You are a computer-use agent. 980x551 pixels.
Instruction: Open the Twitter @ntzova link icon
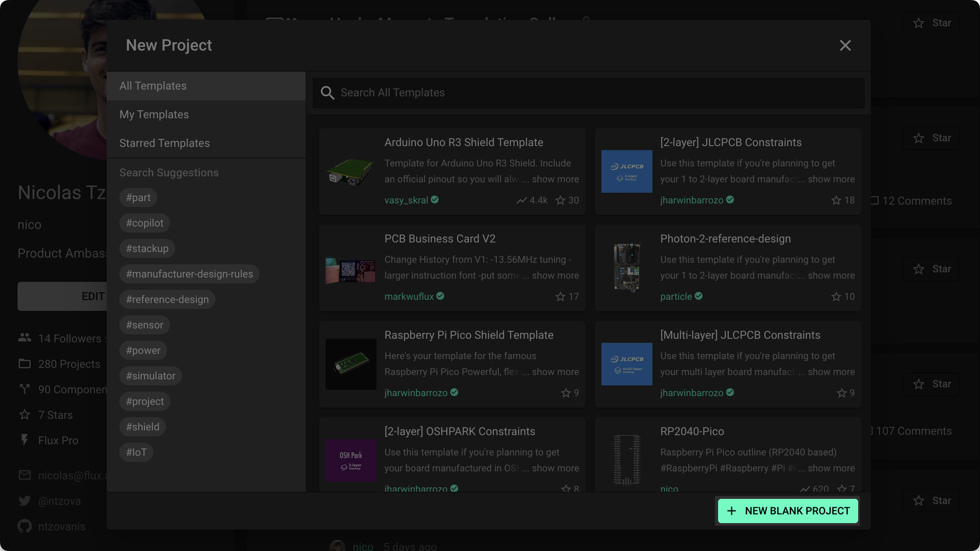25,501
